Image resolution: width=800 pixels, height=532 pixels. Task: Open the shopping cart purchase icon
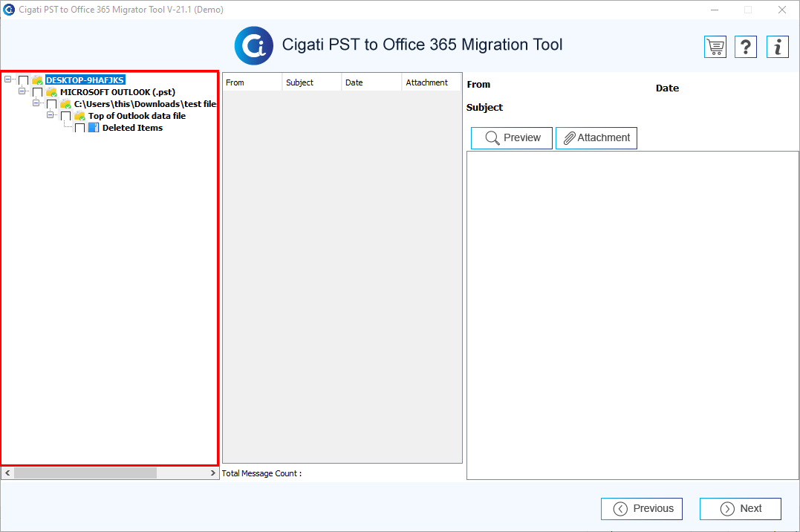(715, 47)
